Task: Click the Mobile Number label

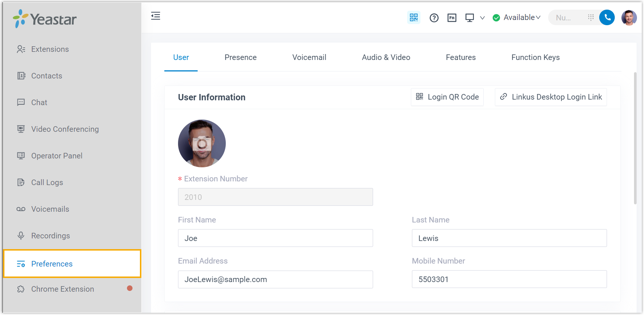Action: (439, 261)
